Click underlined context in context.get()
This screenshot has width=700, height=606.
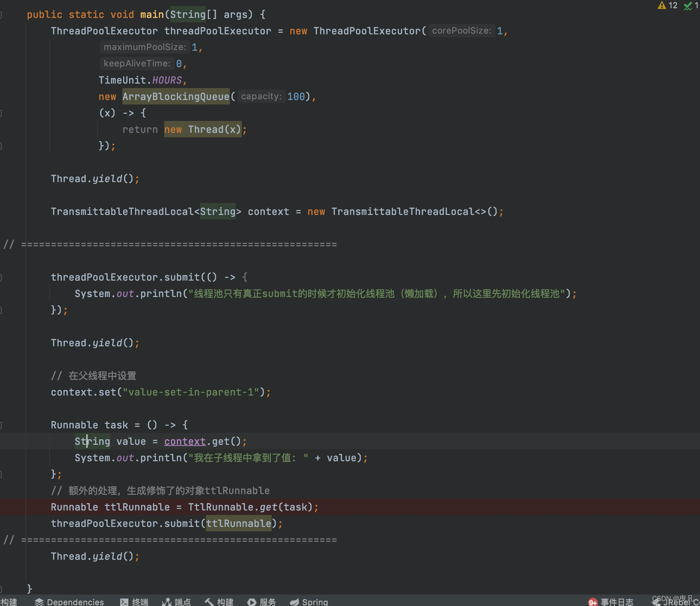pyautogui.click(x=185, y=441)
